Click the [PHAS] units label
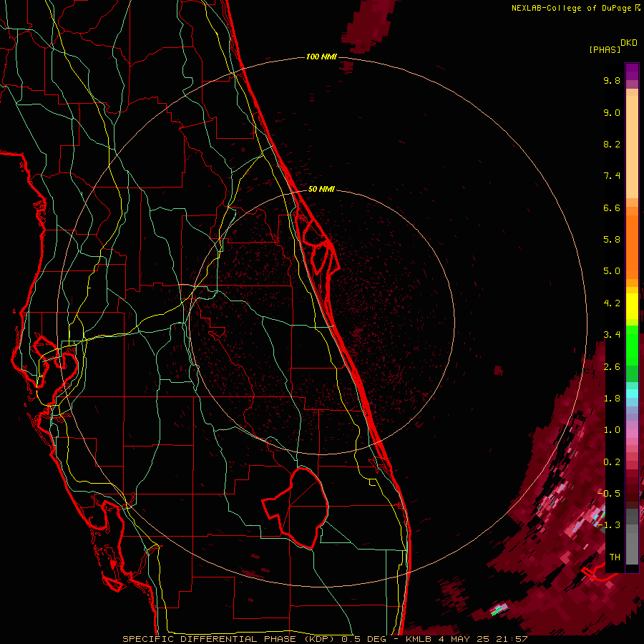Viewport: 644px width, 644px height. 605,49
